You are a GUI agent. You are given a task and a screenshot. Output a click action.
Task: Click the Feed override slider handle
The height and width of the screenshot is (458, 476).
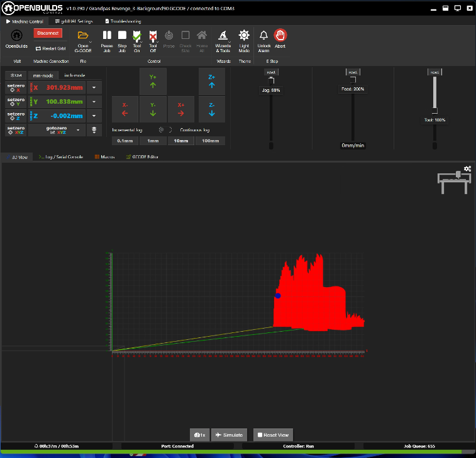pyautogui.click(x=353, y=80)
